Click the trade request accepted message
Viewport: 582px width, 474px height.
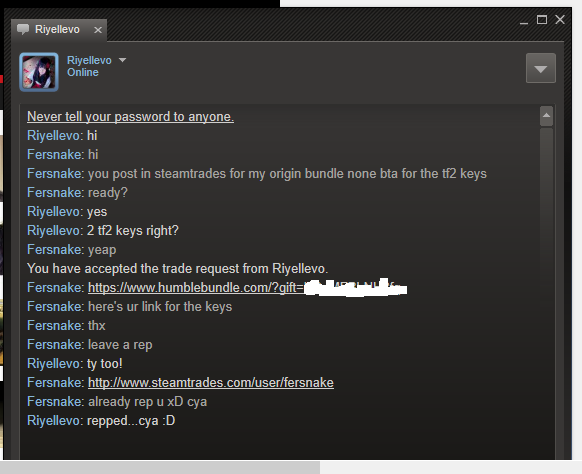(x=177, y=268)
